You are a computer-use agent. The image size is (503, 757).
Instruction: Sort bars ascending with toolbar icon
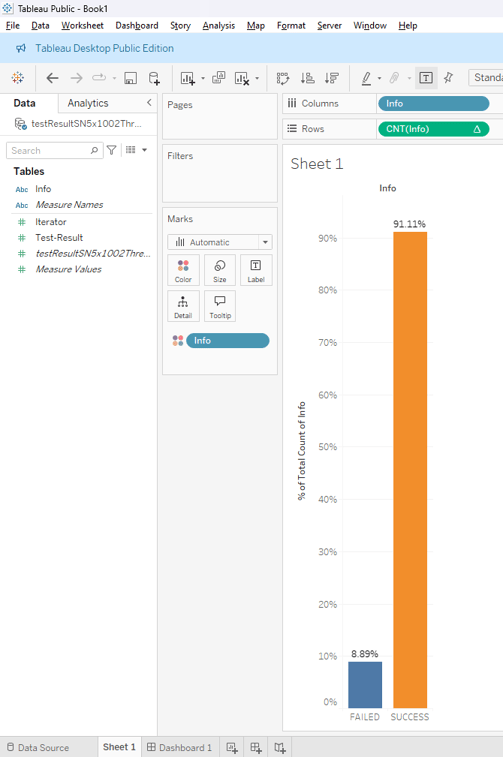307,78
